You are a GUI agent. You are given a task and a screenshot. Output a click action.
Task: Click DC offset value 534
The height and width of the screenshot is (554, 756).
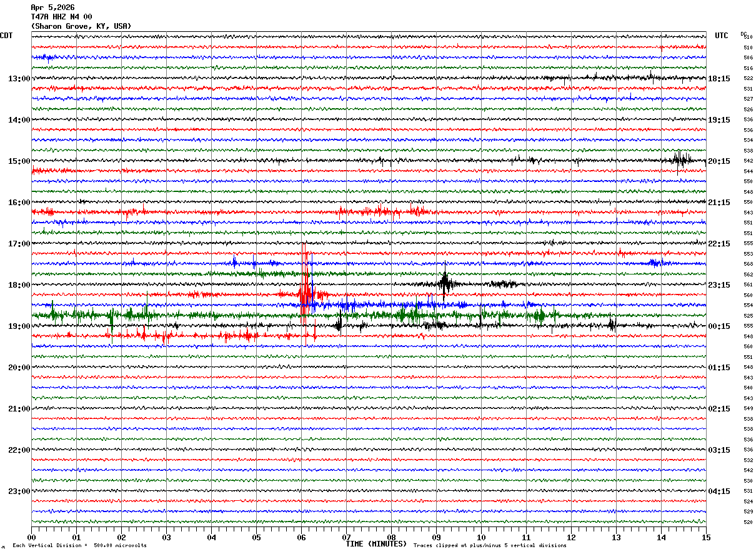[748, 140]
